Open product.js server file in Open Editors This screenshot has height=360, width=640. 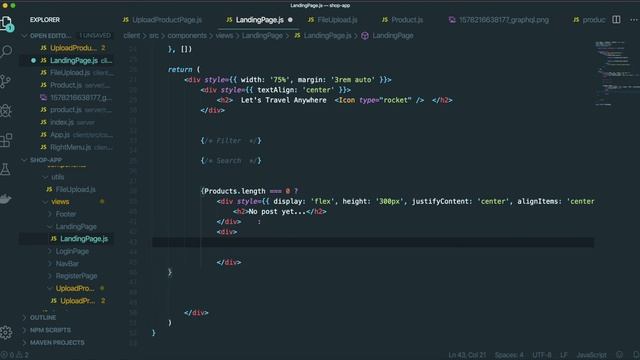[66, 110]
